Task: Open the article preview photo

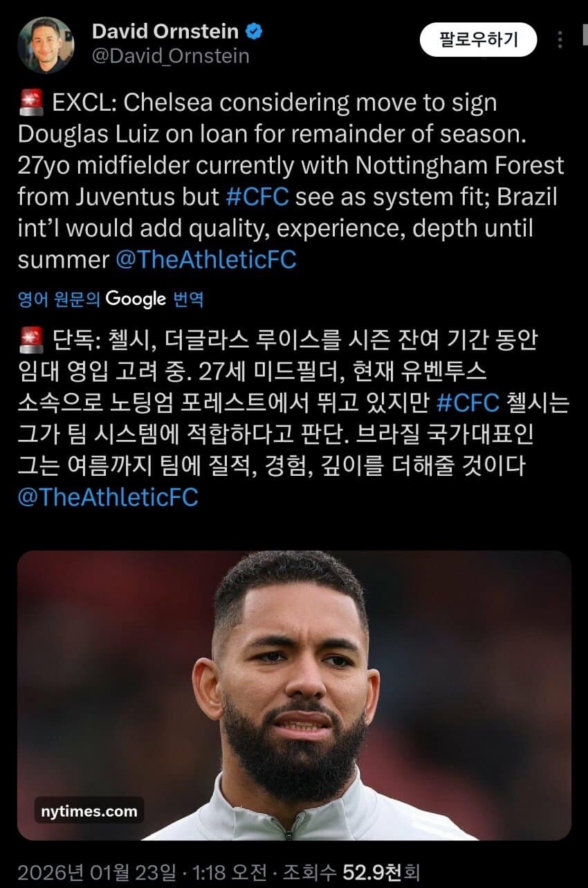Action: pyautogui.click(x=294, y=695)
